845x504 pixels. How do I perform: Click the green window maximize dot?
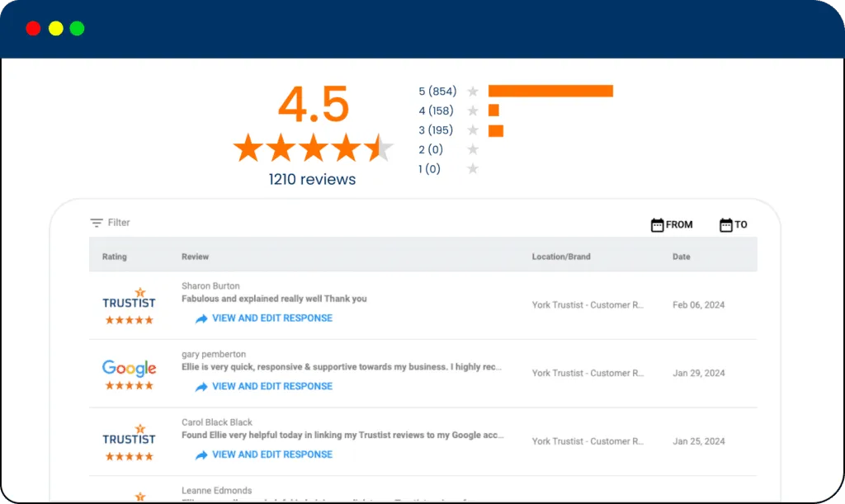coord(77,28)
